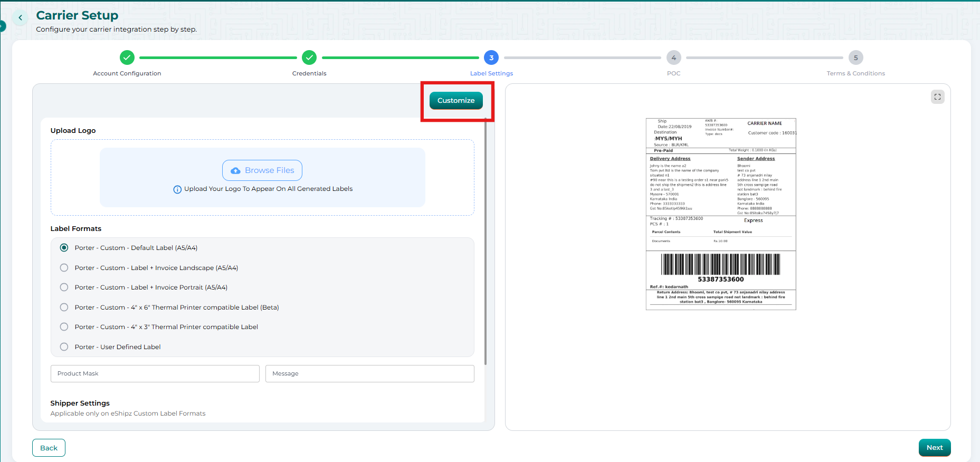This screenshot has width=980, height=462.
Task: Click the Upload Logo heading
Action: pyautogui.click(x=73, y=130)
